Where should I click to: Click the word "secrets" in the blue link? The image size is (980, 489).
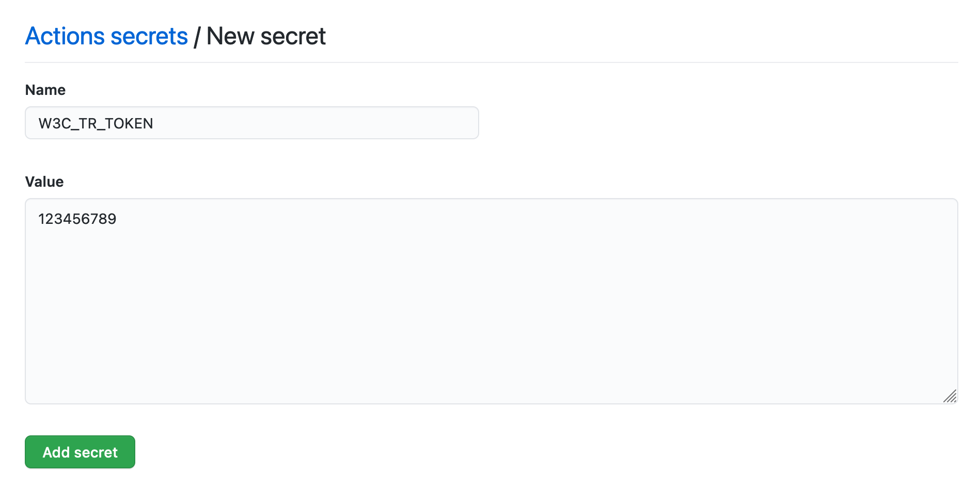point(149,37)
